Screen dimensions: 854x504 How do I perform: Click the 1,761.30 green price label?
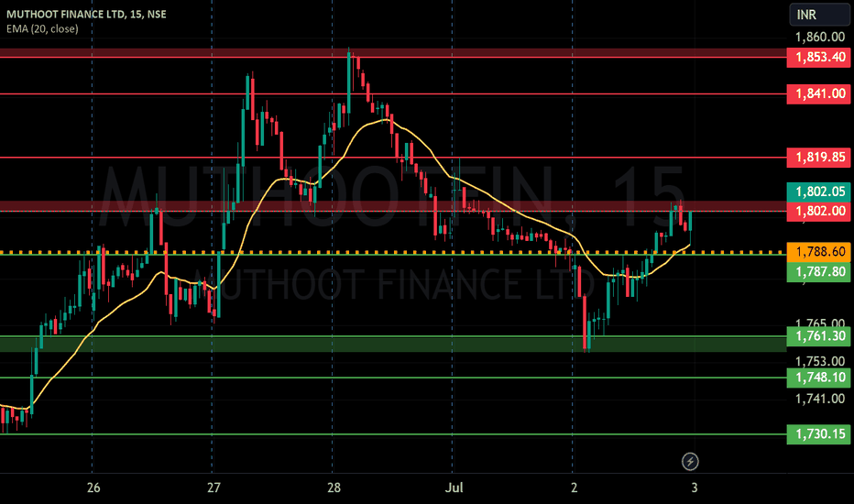pyautogui.click(x=818, y=336)
